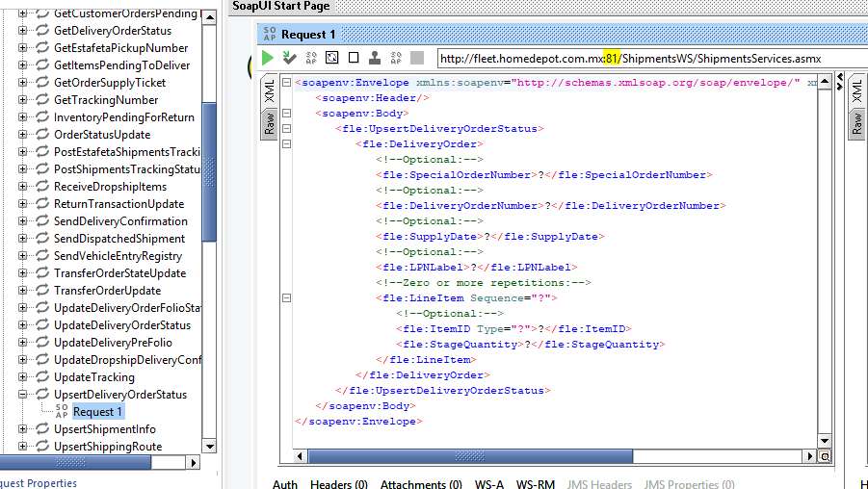The image size is (868, 489).
Task: Select Raw view tab of request editor
Action: point(269,123)
